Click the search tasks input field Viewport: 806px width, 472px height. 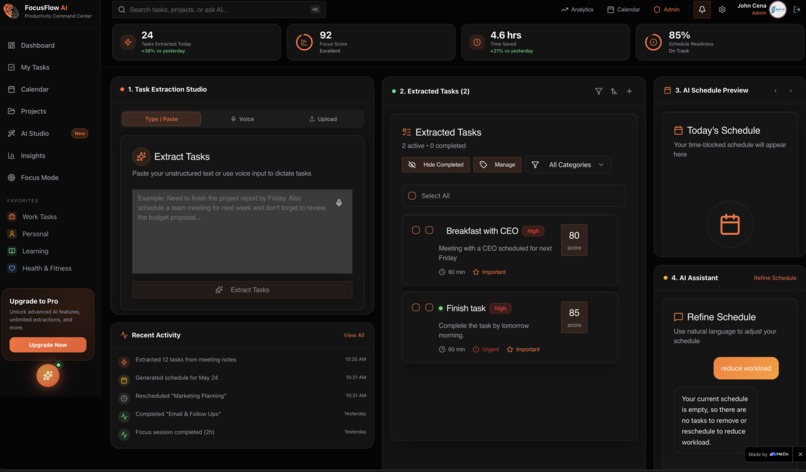pyautogui.click(x=219, y=9)
